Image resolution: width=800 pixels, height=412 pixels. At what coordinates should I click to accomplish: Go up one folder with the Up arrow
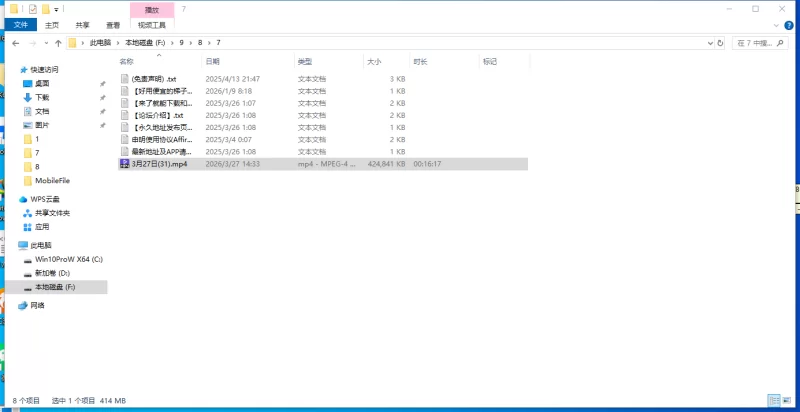pos(58,43)
